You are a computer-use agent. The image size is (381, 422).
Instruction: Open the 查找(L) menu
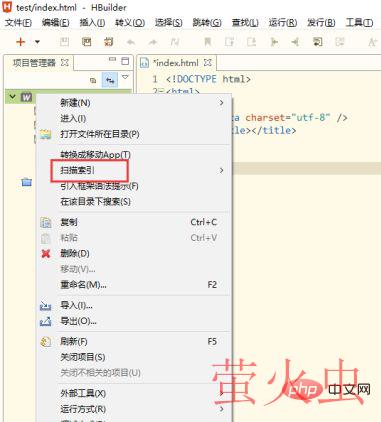pyautogui.click(x=245, y=23)
